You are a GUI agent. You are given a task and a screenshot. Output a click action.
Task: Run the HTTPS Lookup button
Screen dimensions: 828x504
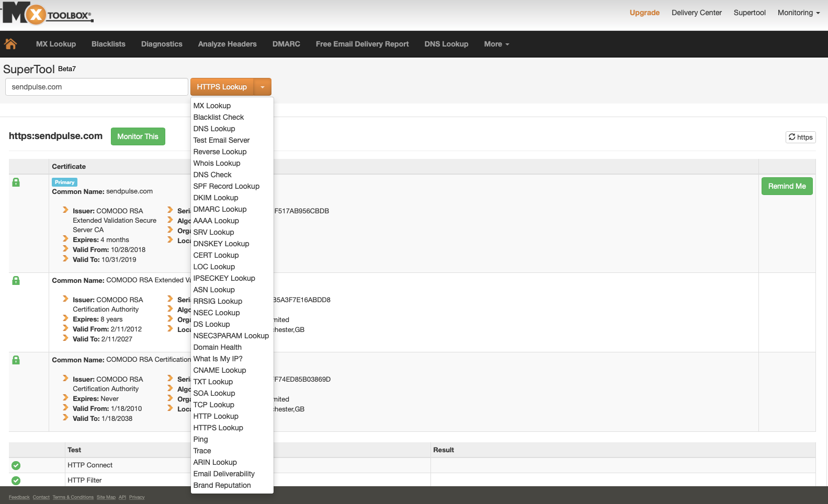tap(222, 87)
